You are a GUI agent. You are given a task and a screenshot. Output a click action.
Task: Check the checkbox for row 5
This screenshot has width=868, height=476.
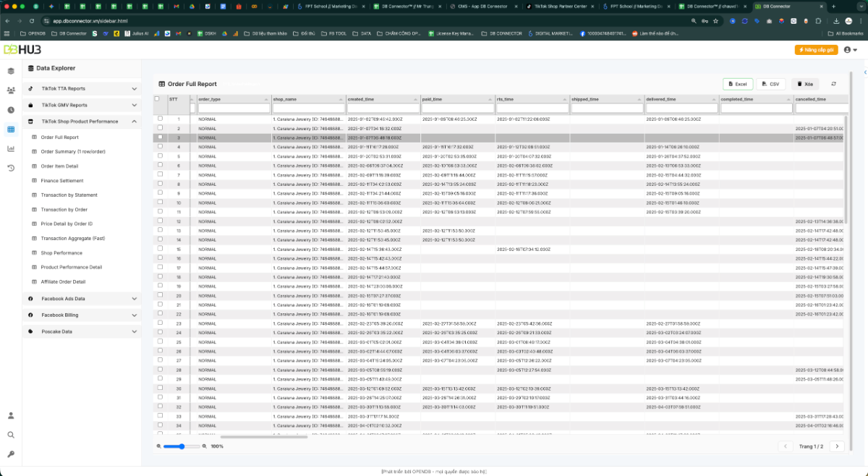pos(160,156)
